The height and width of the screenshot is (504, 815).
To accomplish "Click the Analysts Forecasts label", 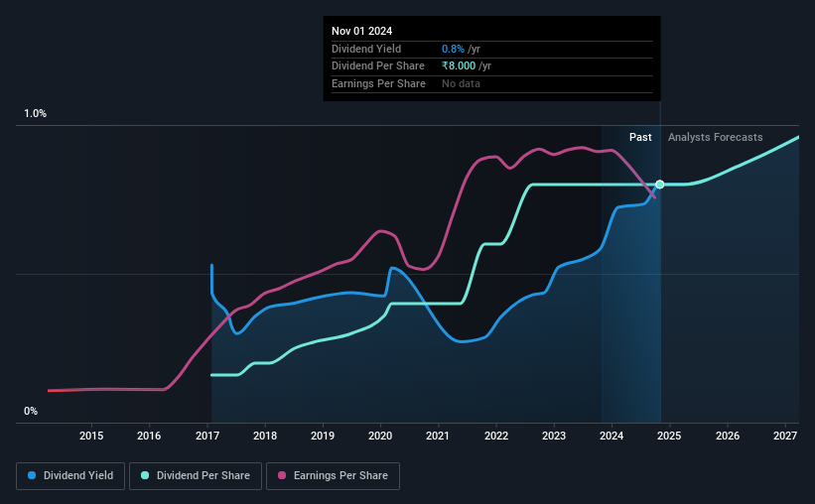I will point(715,137).
